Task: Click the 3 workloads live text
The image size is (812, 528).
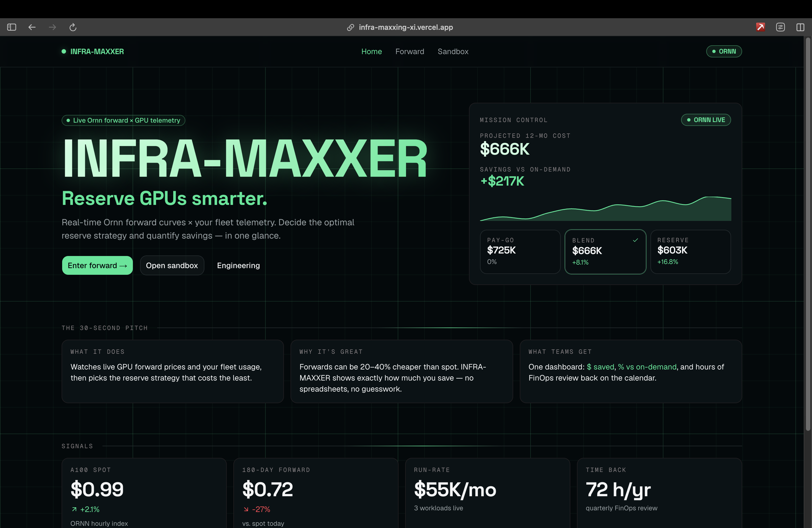Action: pos(438,508)
